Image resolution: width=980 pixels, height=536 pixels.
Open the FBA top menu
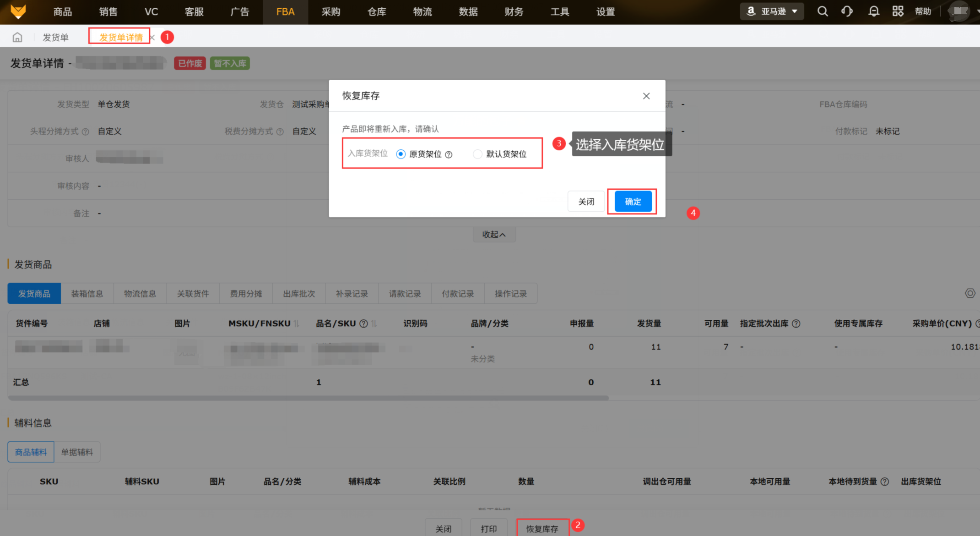[x=285, y=12]
